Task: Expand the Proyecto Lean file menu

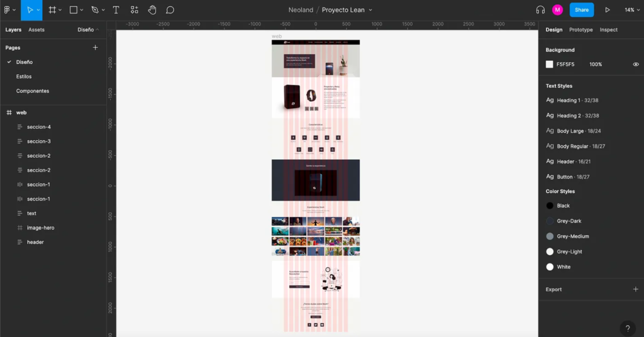Action: pos(370,10)
